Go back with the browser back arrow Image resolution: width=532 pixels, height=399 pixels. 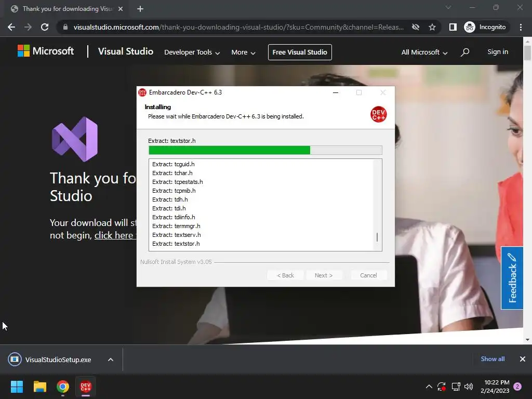tap(11, 27)
